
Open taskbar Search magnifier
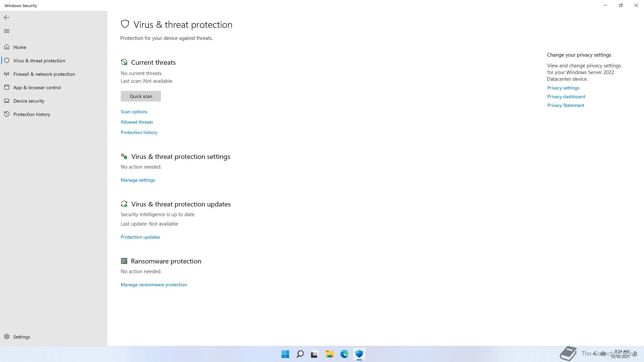(300, 354)
